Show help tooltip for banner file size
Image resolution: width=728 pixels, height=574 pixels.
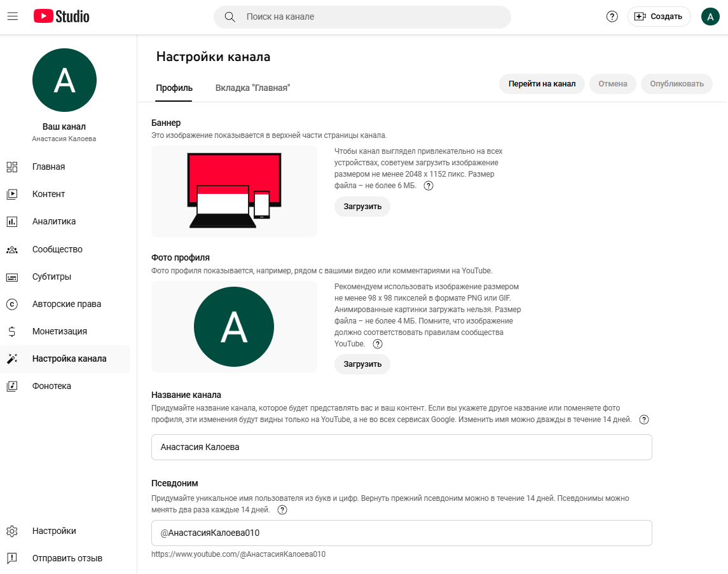tap(429, 186)
